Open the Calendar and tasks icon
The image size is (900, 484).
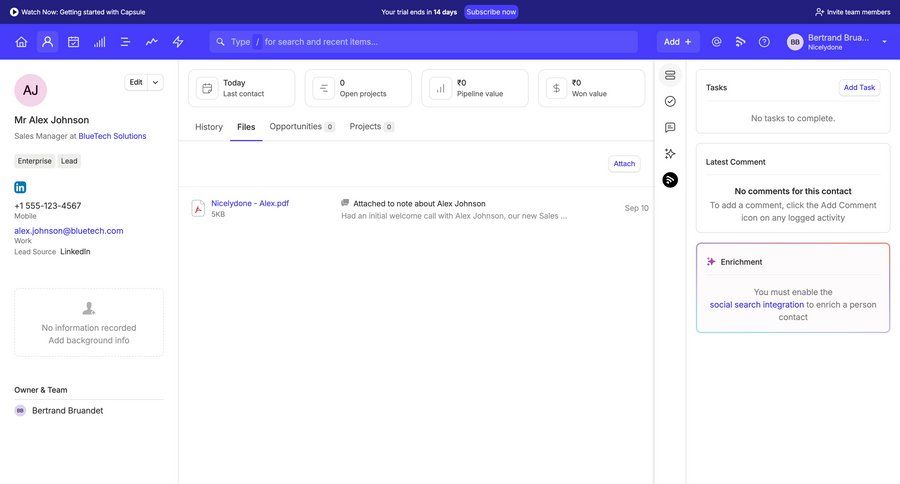[73, 42]
